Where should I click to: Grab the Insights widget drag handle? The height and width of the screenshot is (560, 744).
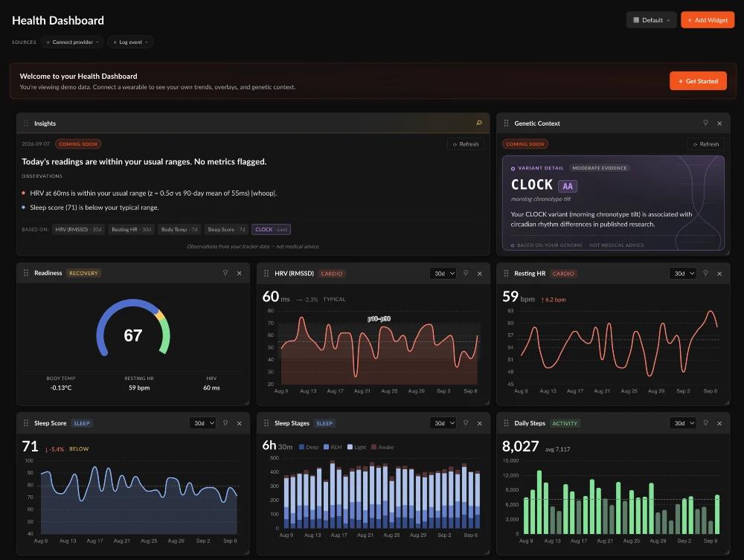pos(26,123)
